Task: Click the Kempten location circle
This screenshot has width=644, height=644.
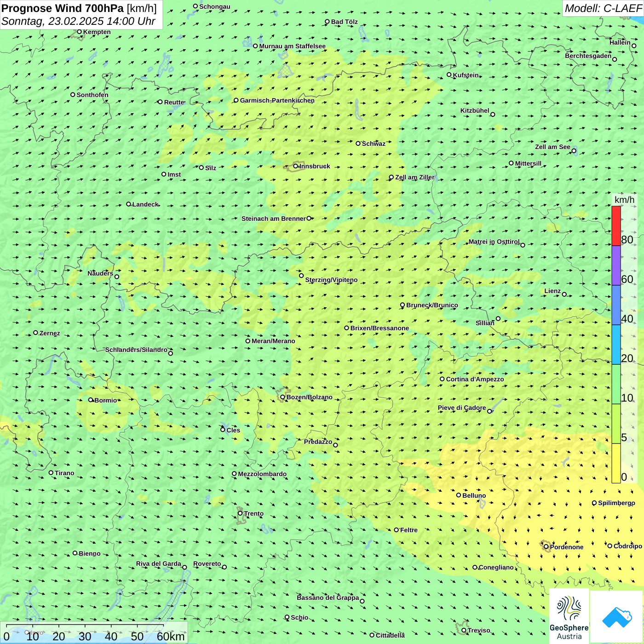Action: pos(80,32)
